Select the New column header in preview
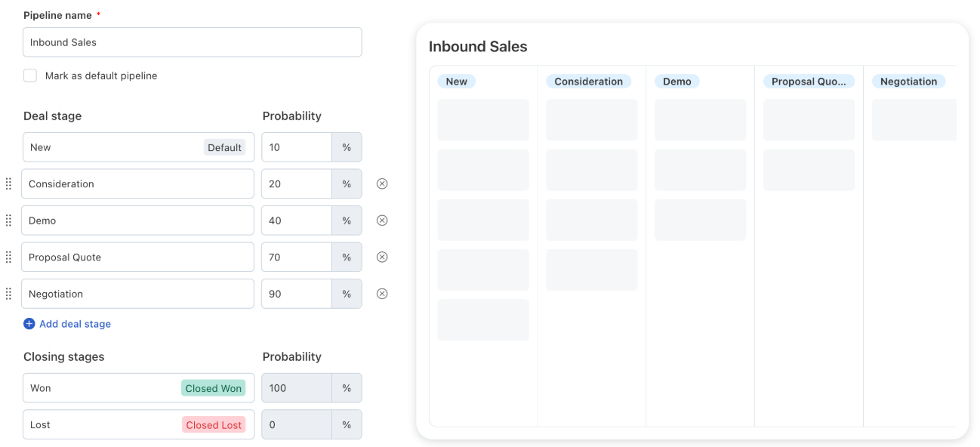The height and width of the screenshot is (447, 980). pos(457,82)
